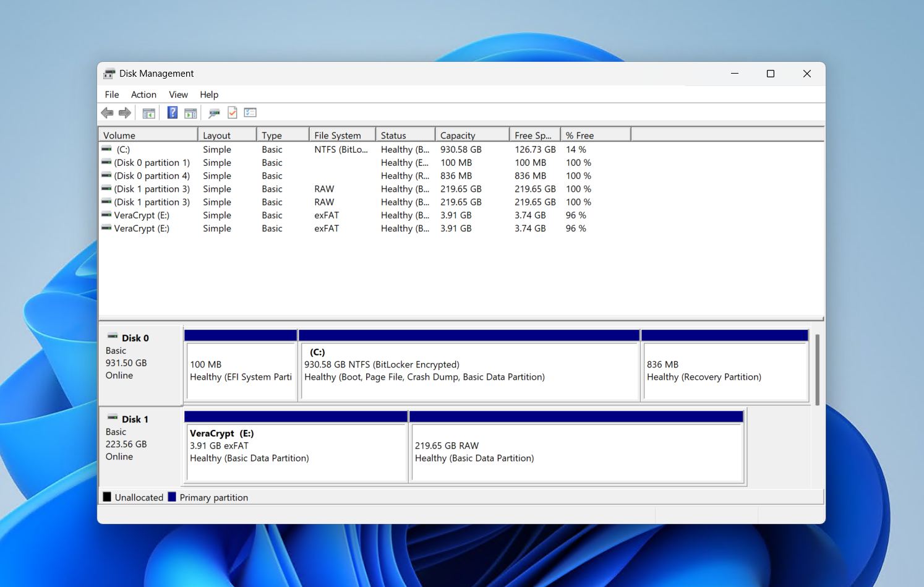This screenshot has height=587, width=924.
Task: Click the 931.50 GB size under Disk 0
Action: (126, 362)
